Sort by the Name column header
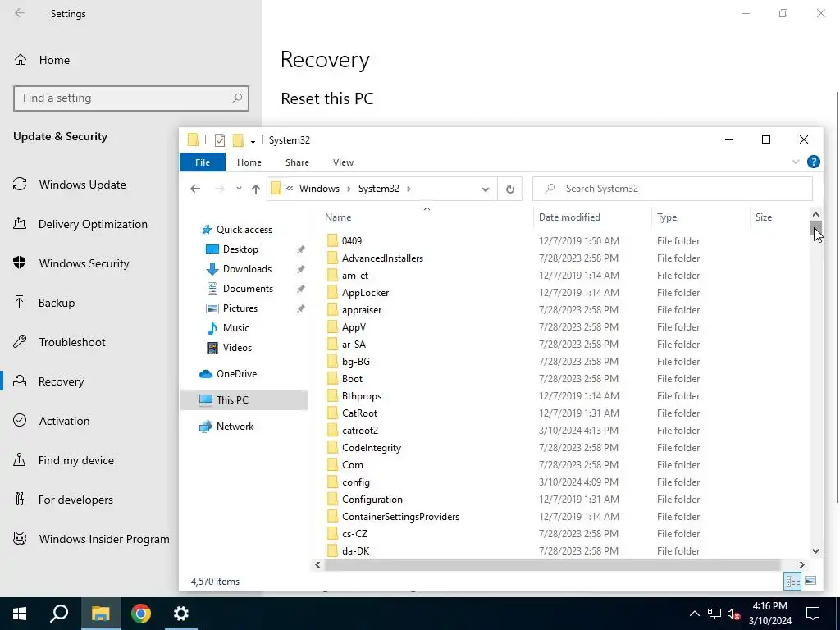This screenshot has width=840, height=630. click(x=338, y=217)
